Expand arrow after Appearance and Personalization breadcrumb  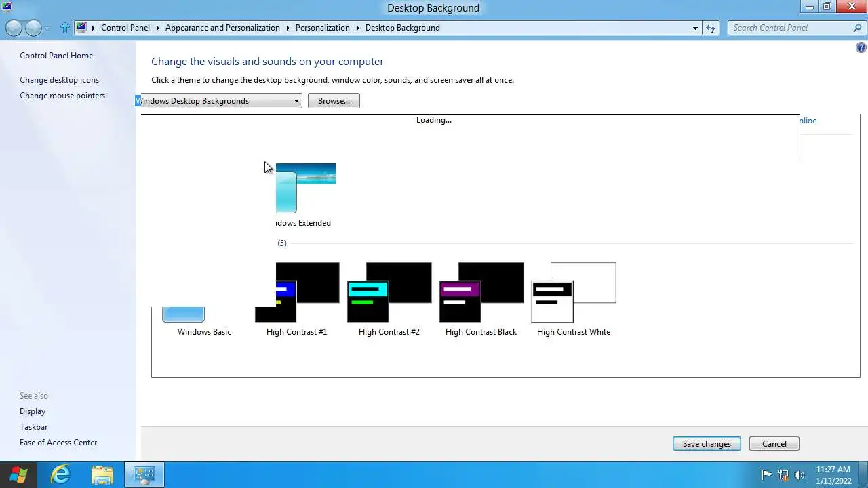tap(288, 28)
